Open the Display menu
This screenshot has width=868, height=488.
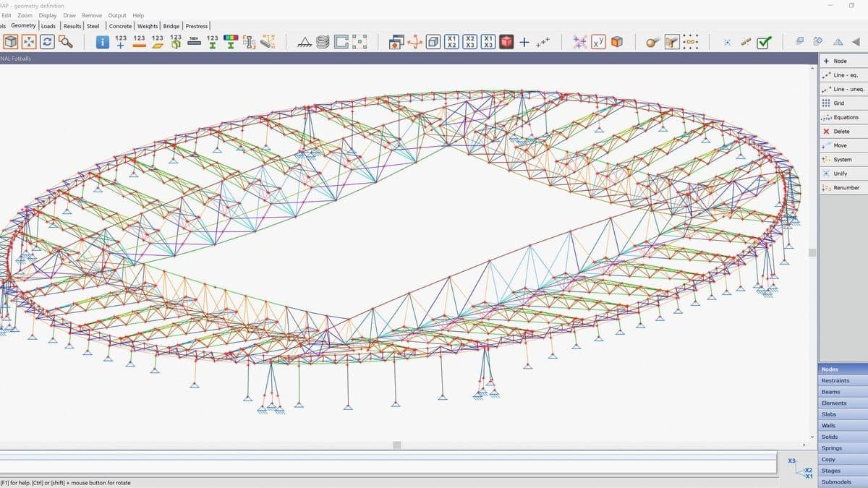click(48, 15)
